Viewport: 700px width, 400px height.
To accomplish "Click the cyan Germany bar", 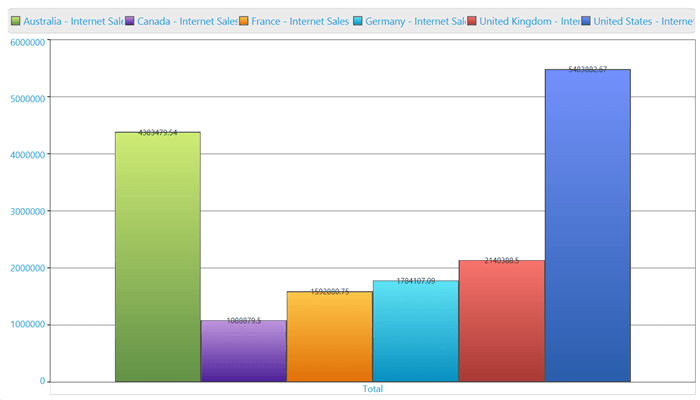I will coord(416,331).
